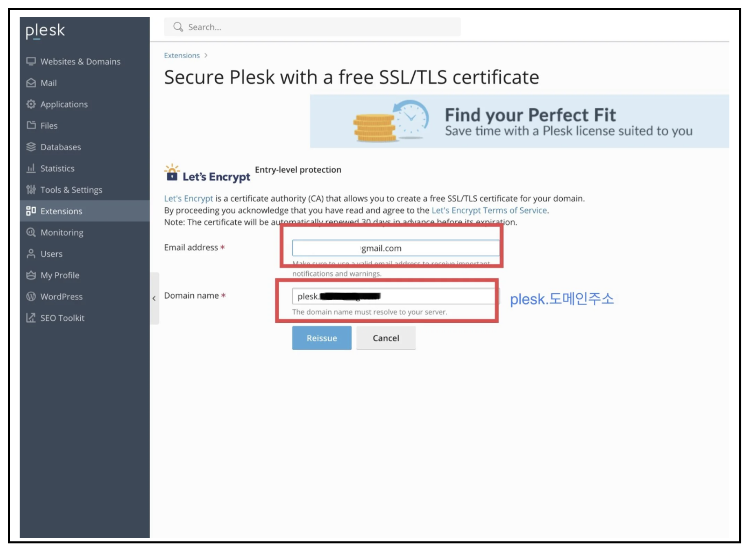Click the Applications gear icon

point(31,104)
